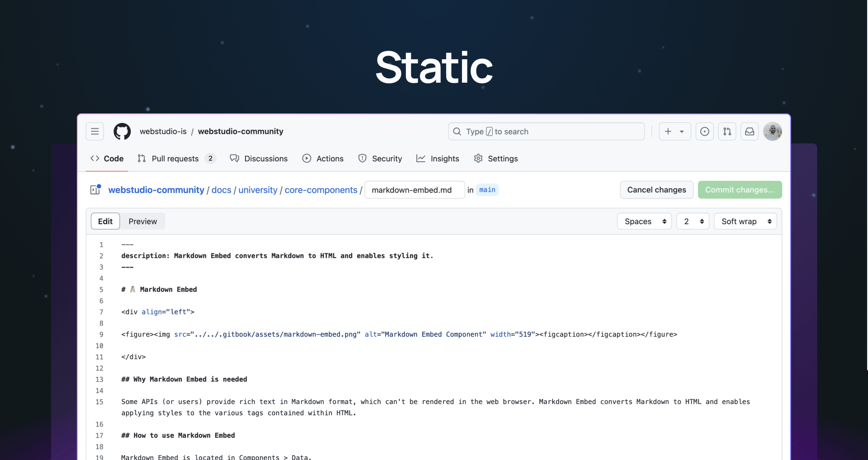Switch to the Code tab

[107, 159]
